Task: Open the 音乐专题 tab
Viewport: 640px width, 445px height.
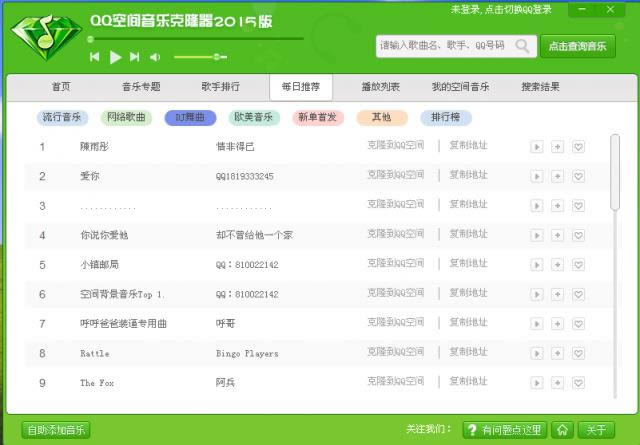Action: [141, 87]
